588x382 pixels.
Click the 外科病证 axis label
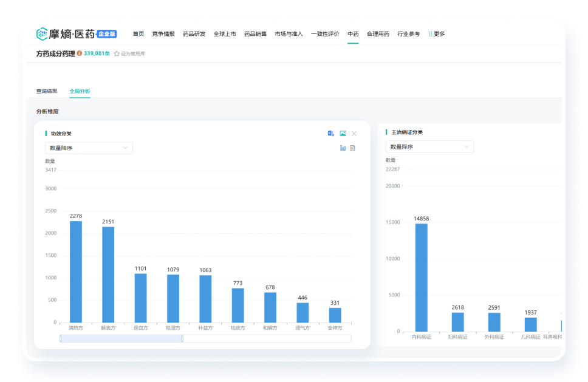(494, 336)
